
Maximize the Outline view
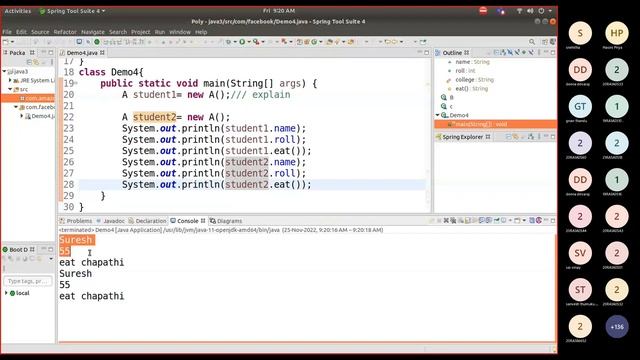tap(553, 52)
